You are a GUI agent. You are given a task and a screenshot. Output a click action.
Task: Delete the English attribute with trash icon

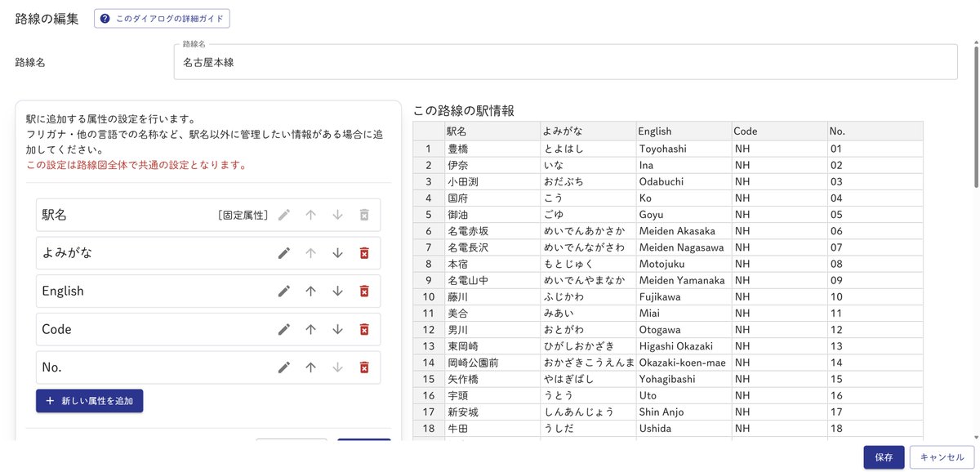pos(365,291)
